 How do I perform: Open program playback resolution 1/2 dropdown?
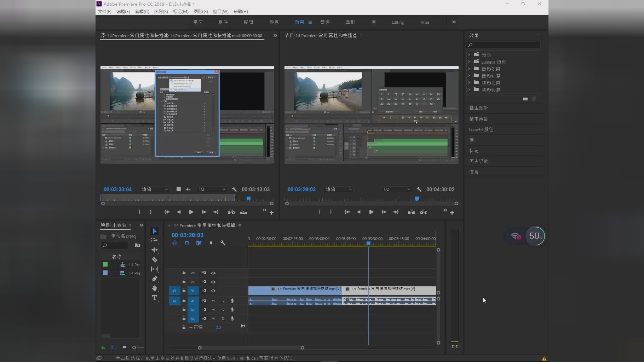(396, 189)
